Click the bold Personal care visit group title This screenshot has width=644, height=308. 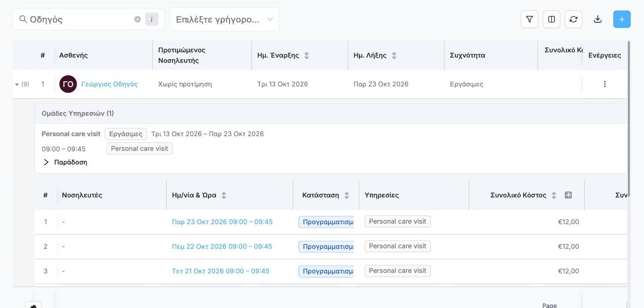[71, 134]
